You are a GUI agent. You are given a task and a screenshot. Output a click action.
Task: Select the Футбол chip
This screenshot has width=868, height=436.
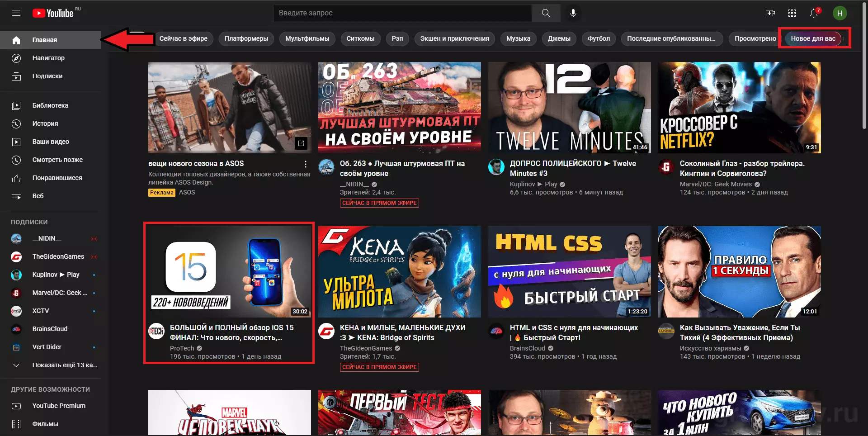[x=599, y=38]
